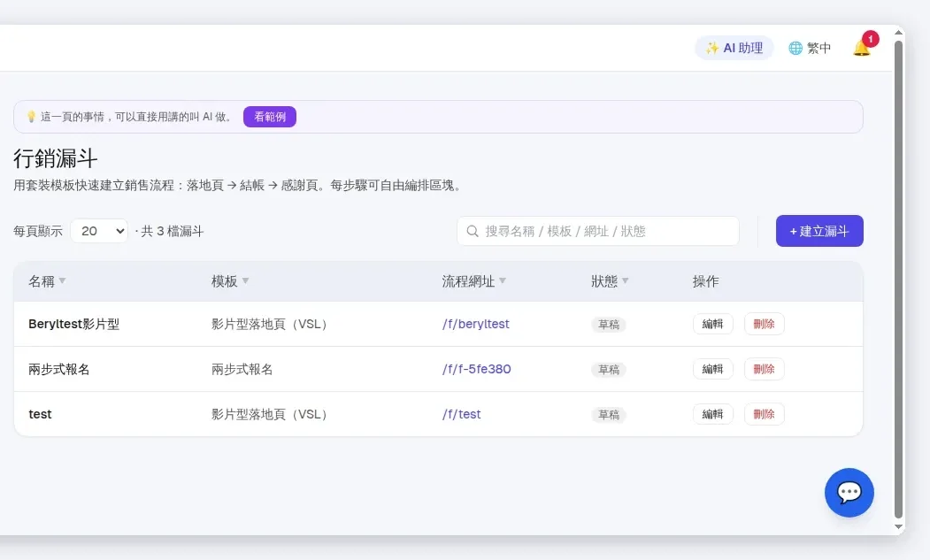Sort table by 狀態 column
The width and height of the screenshot is (930, 560).
click(x=610, y=281)
